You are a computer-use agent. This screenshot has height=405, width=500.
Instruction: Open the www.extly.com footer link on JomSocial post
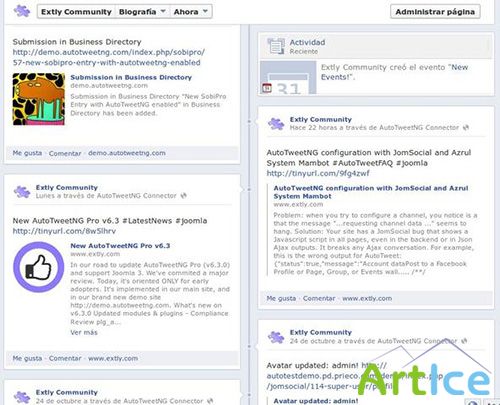[x=367, y=298]
